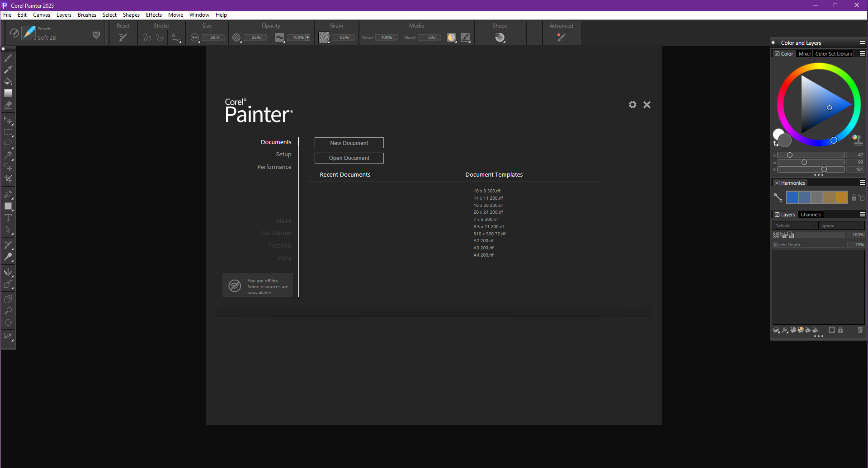Image resolution: width=868 pixels, height=468 pixels.
Task: Select the Dropper tool
Action: point(8,70)
